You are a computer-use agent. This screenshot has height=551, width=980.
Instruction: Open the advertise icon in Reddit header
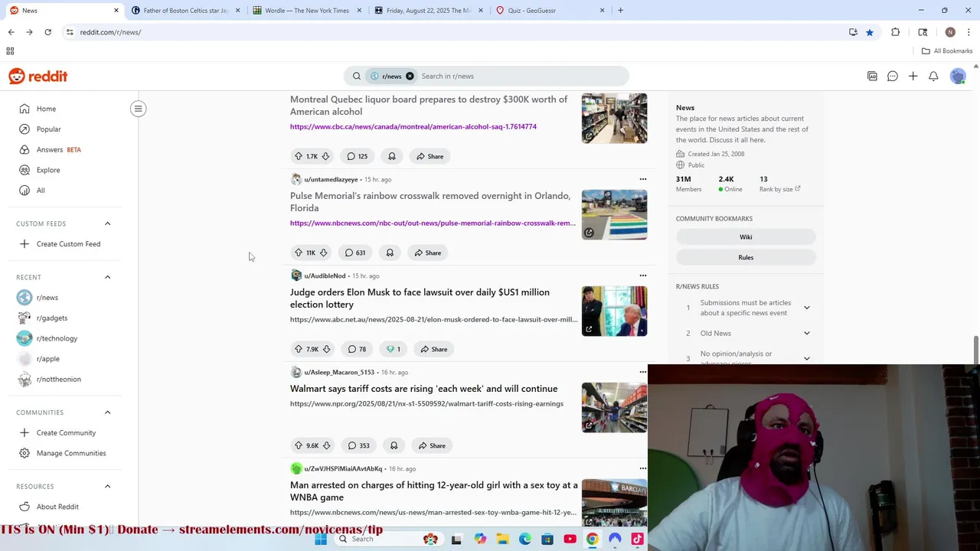(872, 77)
